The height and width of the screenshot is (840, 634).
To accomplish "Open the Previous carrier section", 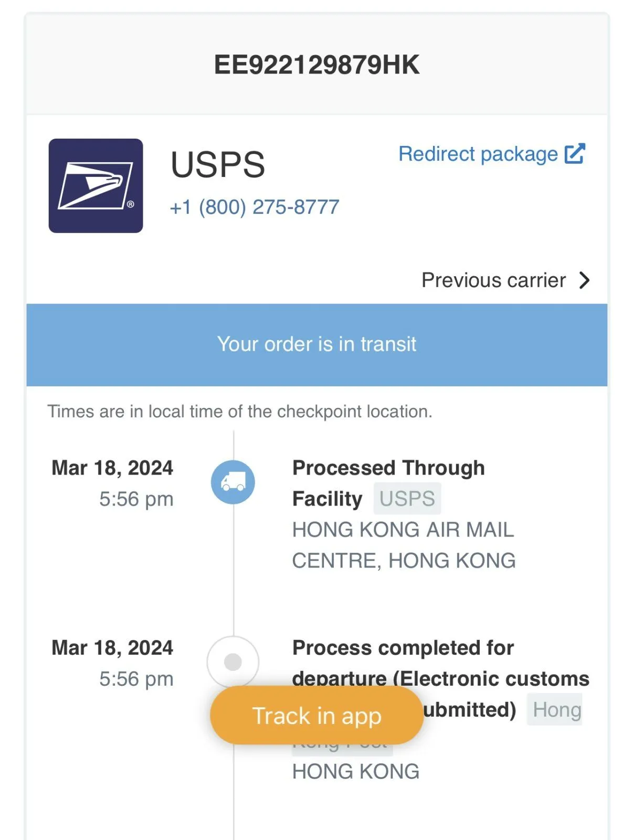I will pyautogui.click(x=506, y=280).
